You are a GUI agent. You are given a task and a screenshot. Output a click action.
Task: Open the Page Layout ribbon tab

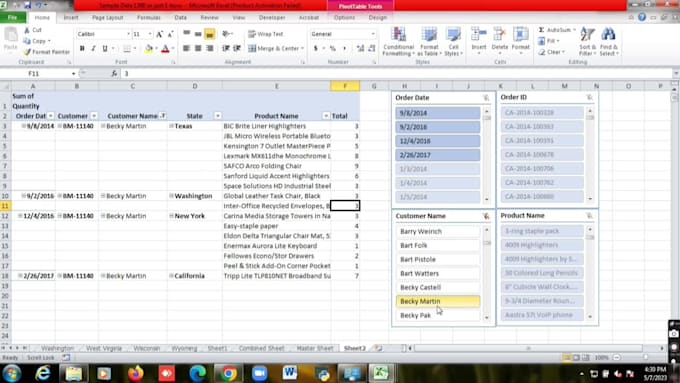(108, 18)
